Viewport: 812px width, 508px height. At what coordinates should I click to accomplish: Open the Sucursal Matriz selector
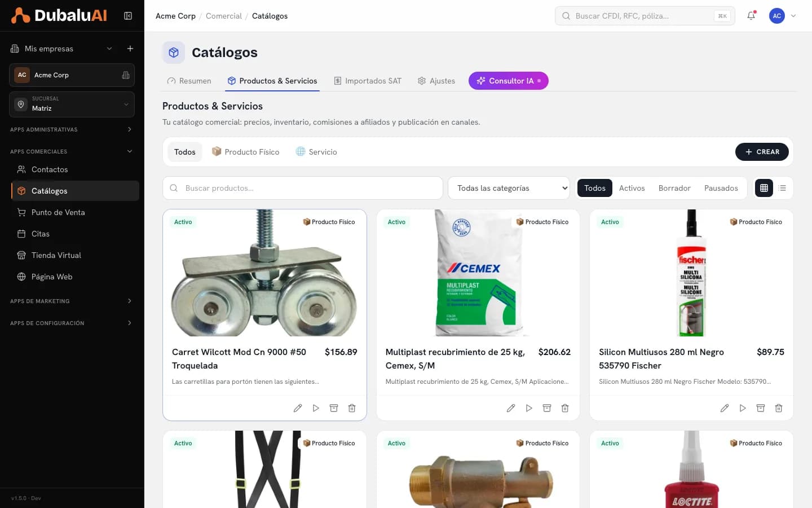pyautogui.click(x=72, y=104)
